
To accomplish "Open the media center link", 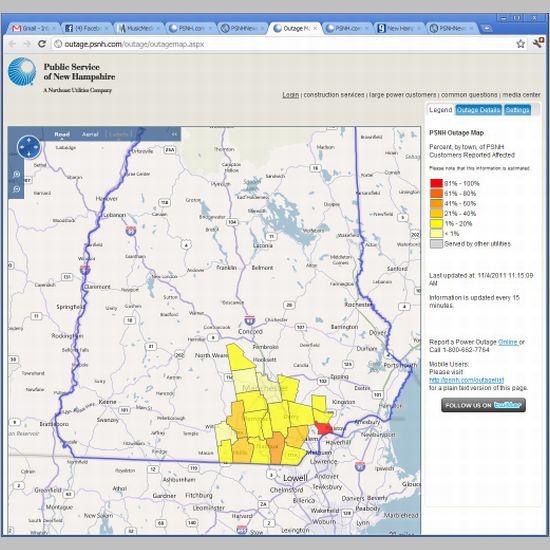I will [x=521, y=95].
